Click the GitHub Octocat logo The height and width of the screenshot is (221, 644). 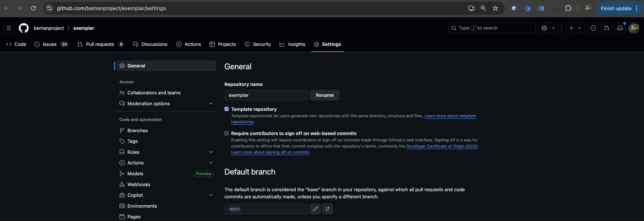click(24, 28)
